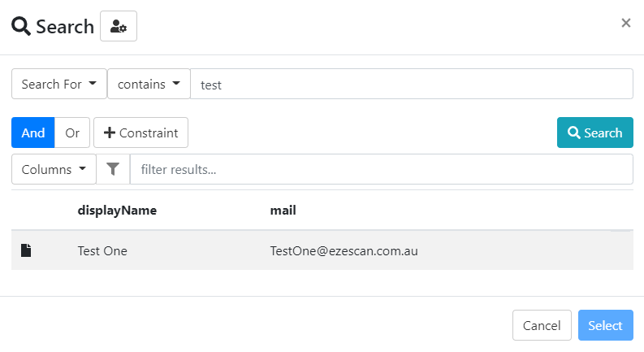
Task: Add a new Constraint
Action: (140, 133)
